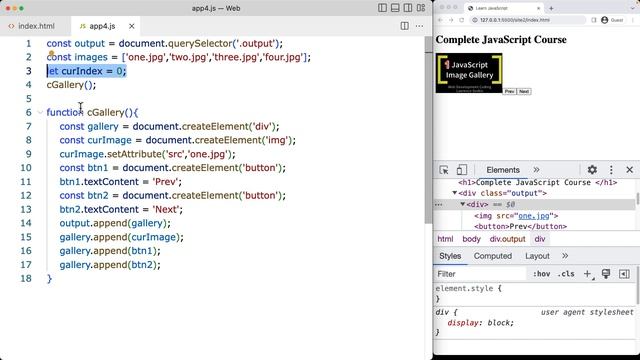Close the app4.js editor tab

click(131, 26)
